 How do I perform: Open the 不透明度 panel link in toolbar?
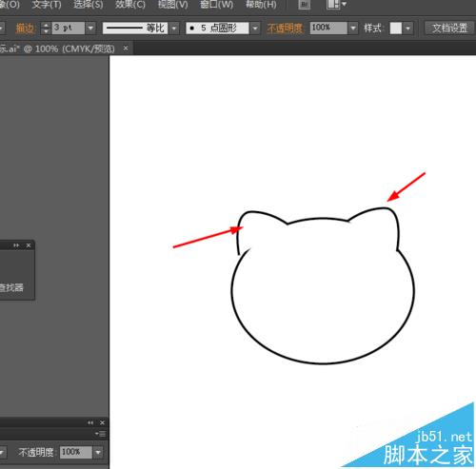point(285,29)
